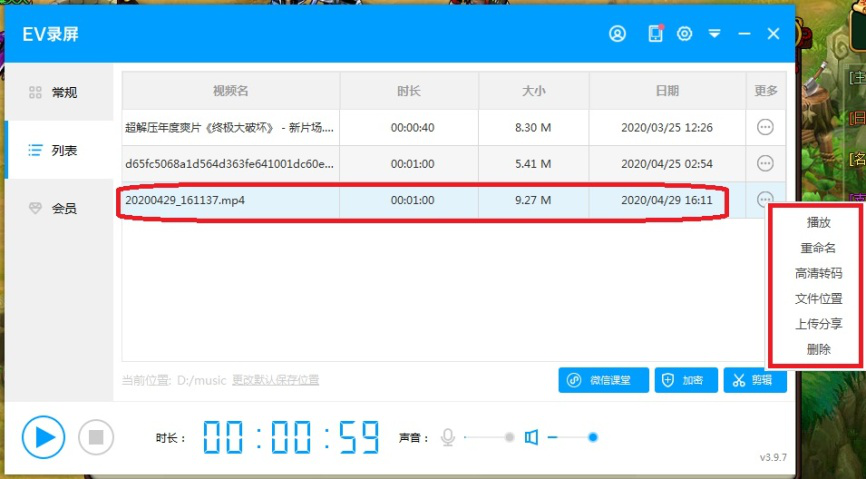Adjust the microphone volume slider handle
Screen dimensions: 866x479
(x=509, y=438)
